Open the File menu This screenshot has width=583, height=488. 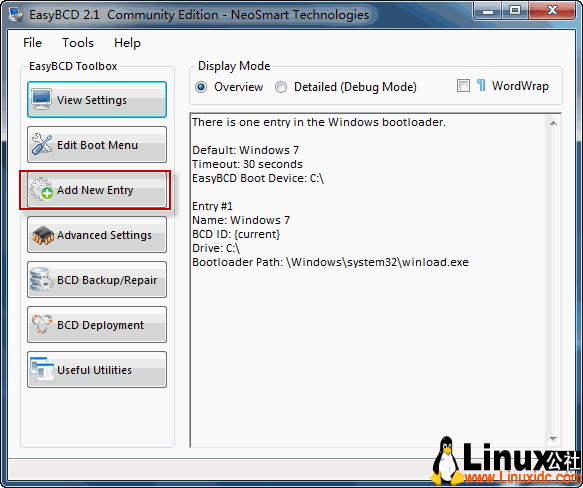32,43
